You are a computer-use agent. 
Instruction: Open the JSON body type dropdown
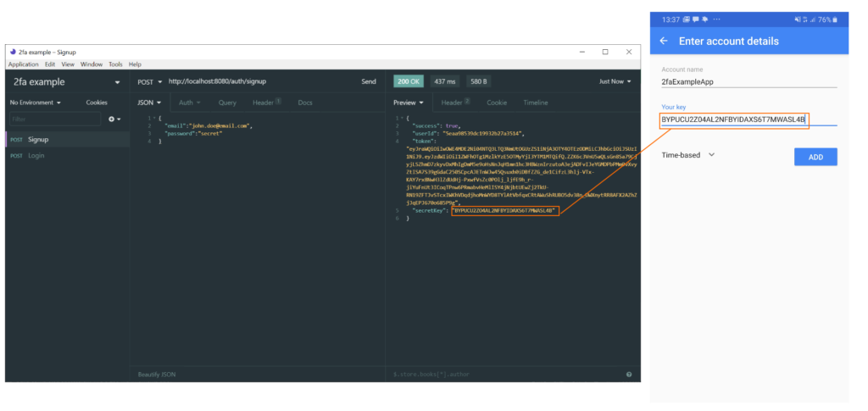[149, 103]
